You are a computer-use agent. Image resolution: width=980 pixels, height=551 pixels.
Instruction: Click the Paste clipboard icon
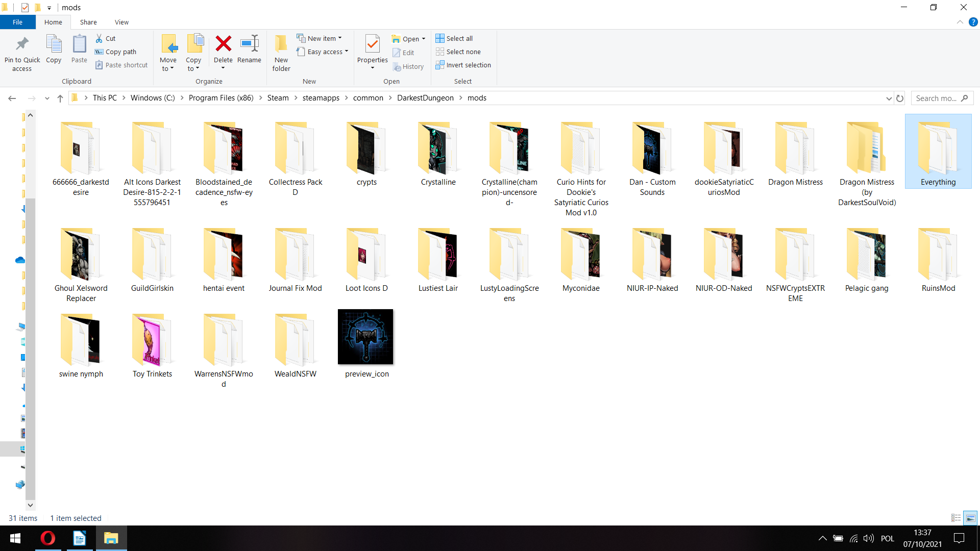click(x=79, y=49)
